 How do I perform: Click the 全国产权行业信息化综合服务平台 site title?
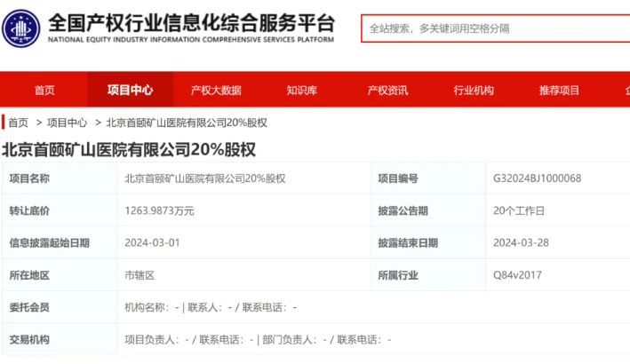pyautogui.click(x=191, y=22)
